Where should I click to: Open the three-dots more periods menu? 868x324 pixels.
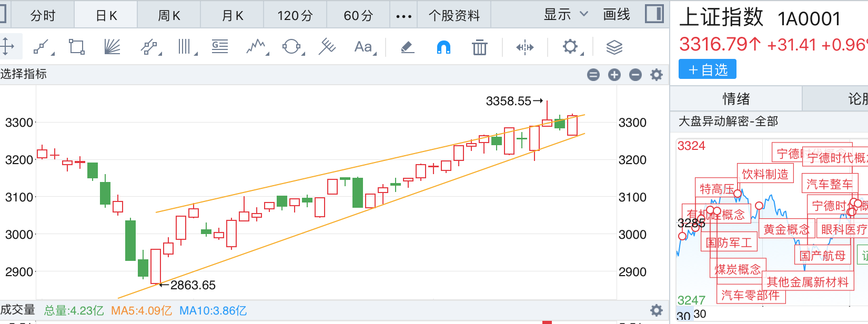click(403, 16)
